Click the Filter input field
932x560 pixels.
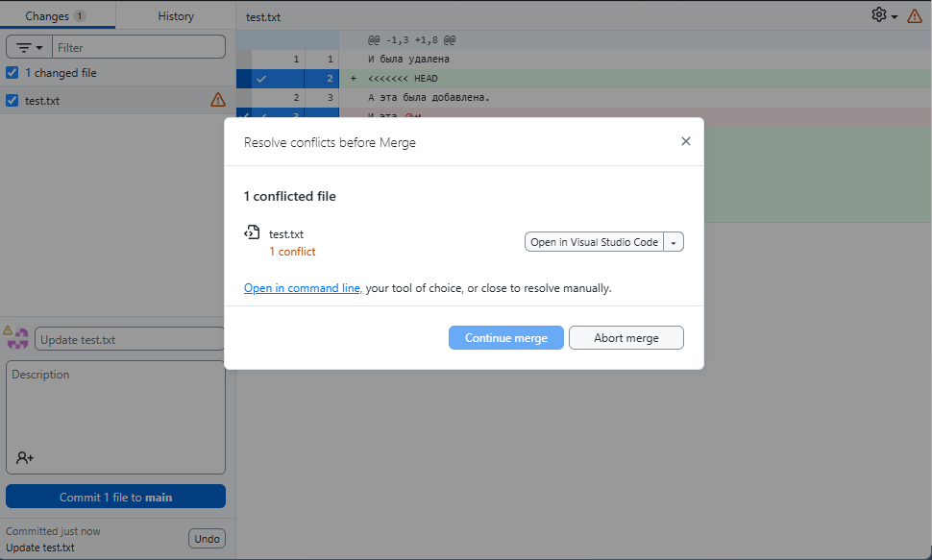click(x=138, y=47)
